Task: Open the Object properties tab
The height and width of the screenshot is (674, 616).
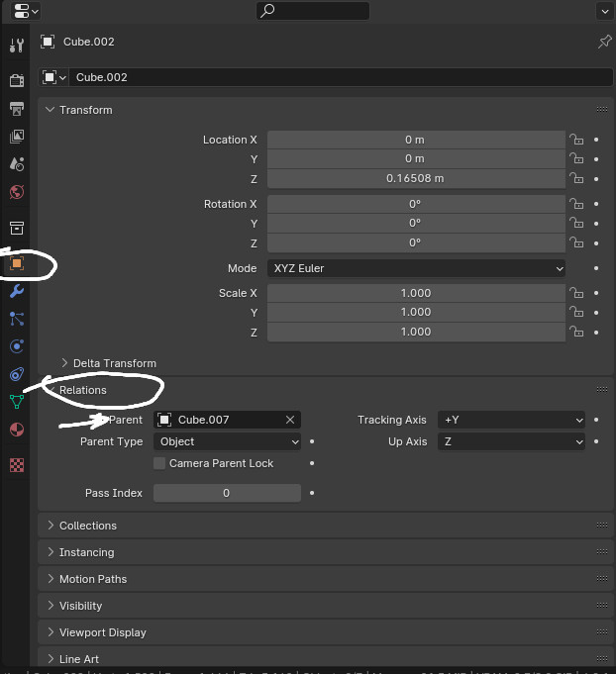Action: pos(17,263)
